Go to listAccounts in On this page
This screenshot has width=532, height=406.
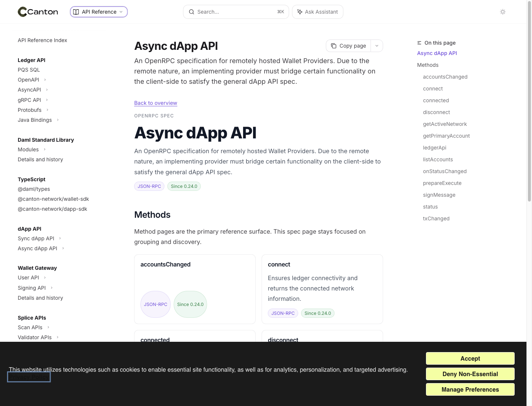[x=438, y=159]
